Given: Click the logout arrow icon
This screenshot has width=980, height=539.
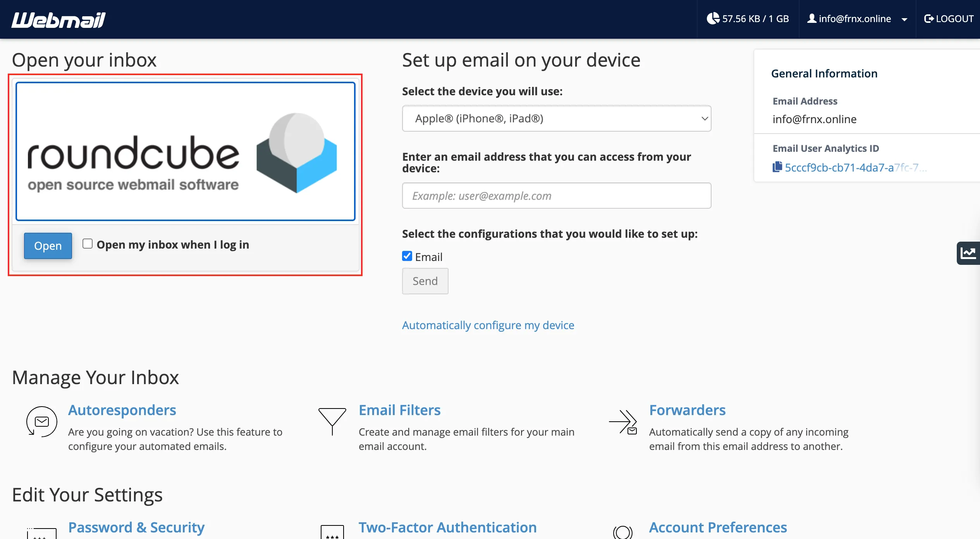Looking at the screenshot, I should tap(929, 19).
